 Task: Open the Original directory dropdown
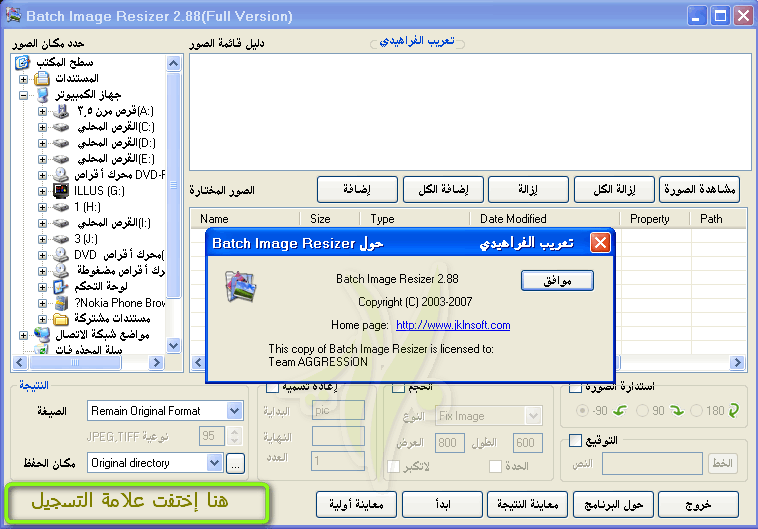(x=214, y=463)
